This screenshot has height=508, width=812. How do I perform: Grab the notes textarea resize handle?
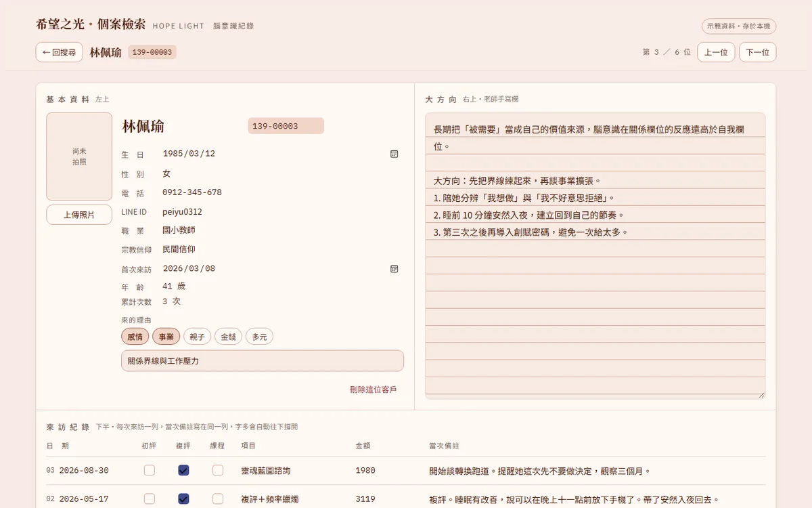(761, 395)
